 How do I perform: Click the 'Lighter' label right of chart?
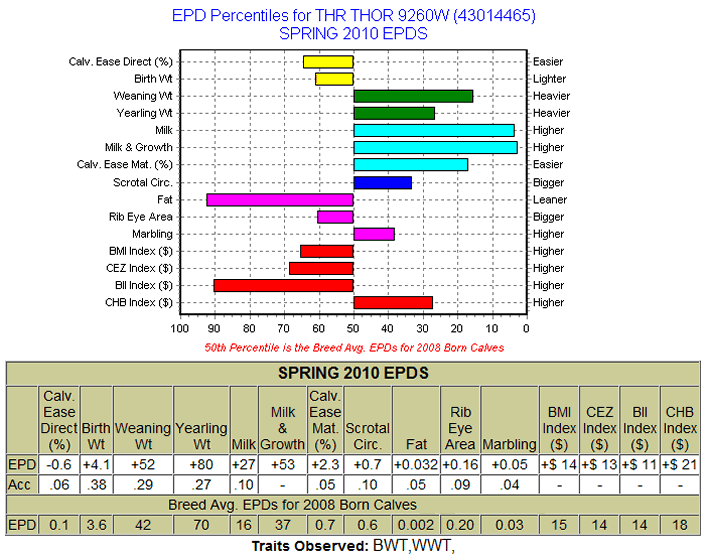549,79
